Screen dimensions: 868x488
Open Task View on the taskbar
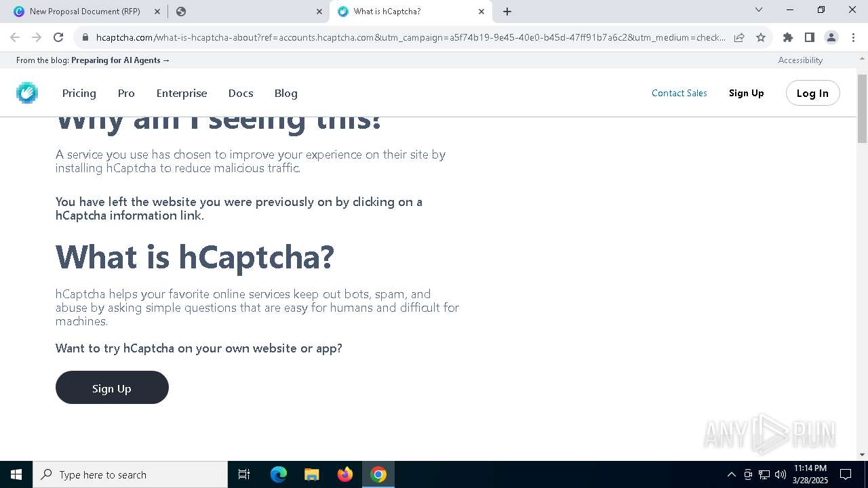tap(244, 474)
